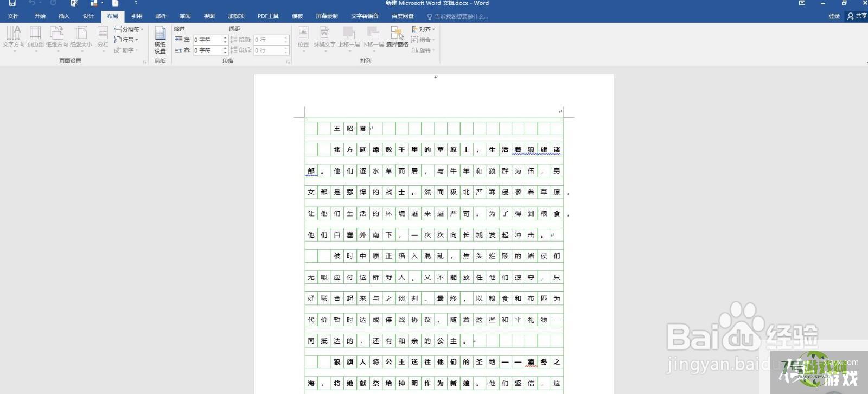Open the File (文件) tab
The height and width of the screenshot is (394, 868).
click(x=13, y=16)
